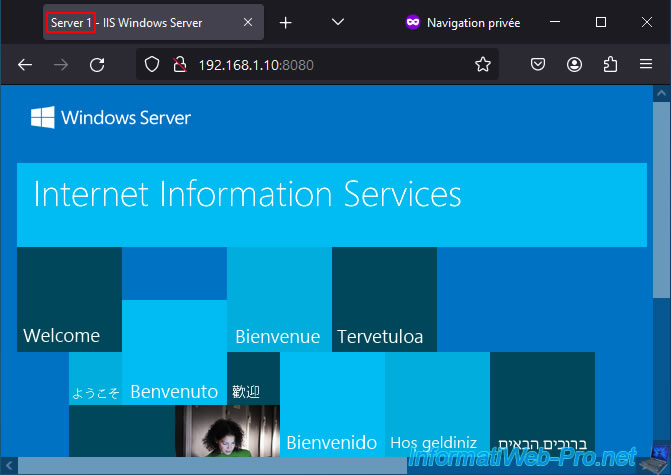Open the extensions puzzle icon
The width and height of the screenshot is (671, 475).
(x=610, y=64)
